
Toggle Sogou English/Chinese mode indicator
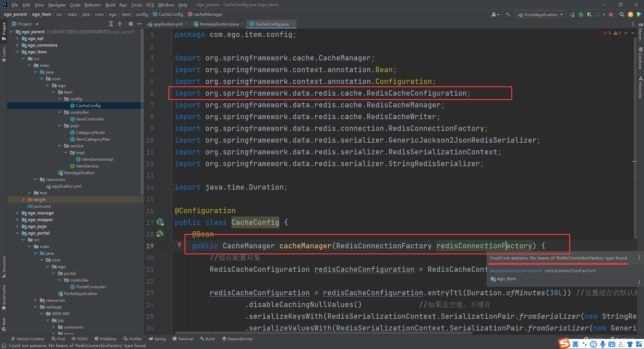click(x=576, y=344)
